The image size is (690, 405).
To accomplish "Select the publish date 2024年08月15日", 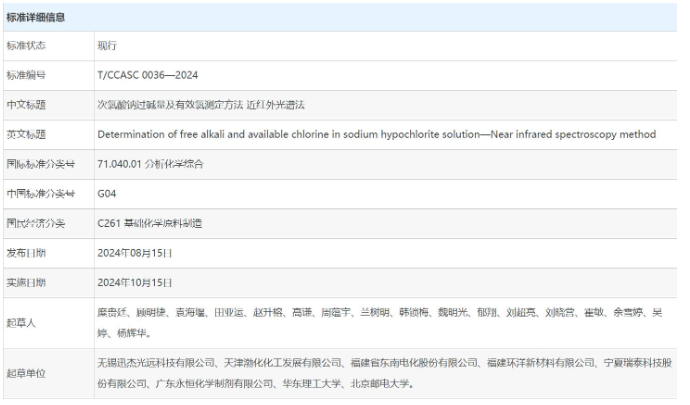I will coord(135,252).
